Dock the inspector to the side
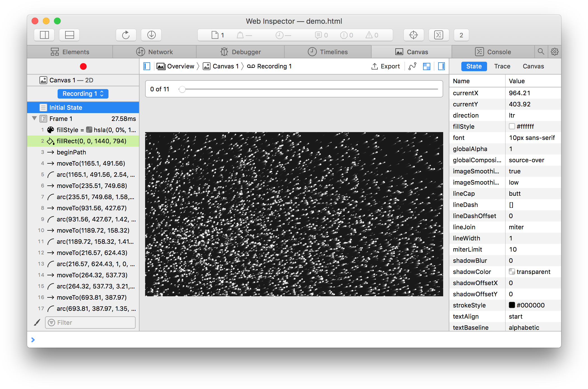The image size is (588, 389). [x=44, y=35]
